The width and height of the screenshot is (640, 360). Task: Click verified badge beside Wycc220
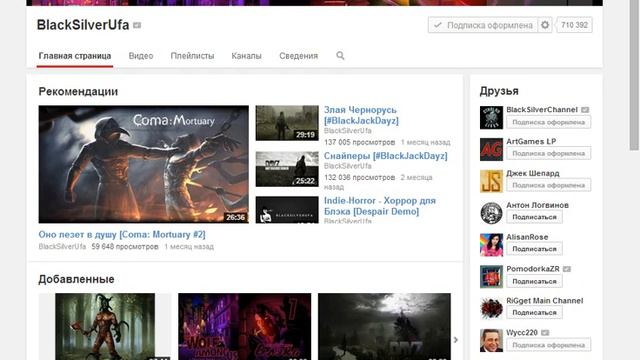pyautogui.click(x=545, y=333)
